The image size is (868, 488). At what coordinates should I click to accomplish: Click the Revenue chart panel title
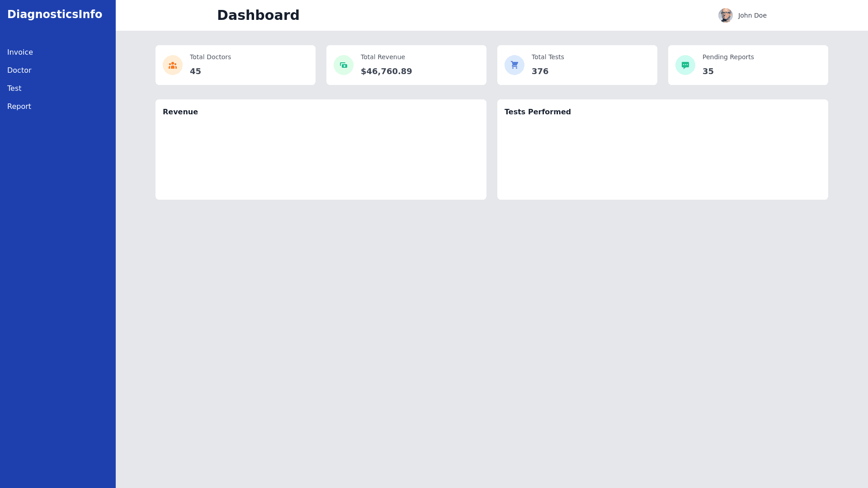[x=180, y=112]
